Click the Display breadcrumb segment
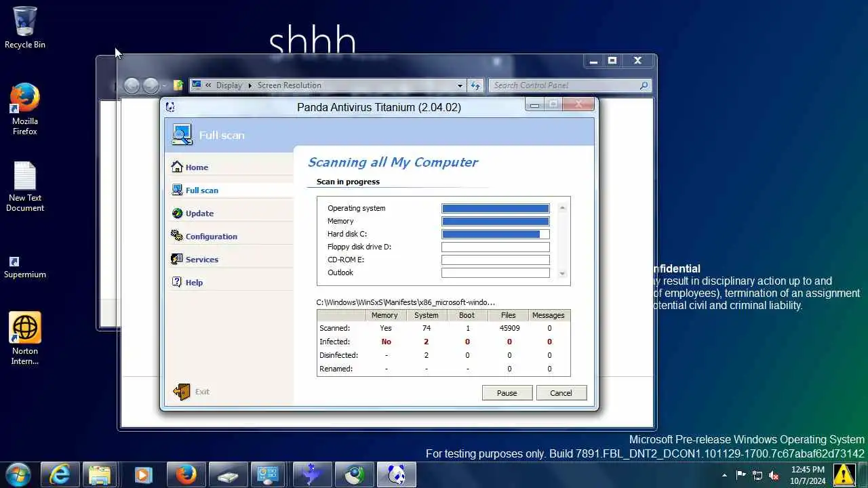 229,85
